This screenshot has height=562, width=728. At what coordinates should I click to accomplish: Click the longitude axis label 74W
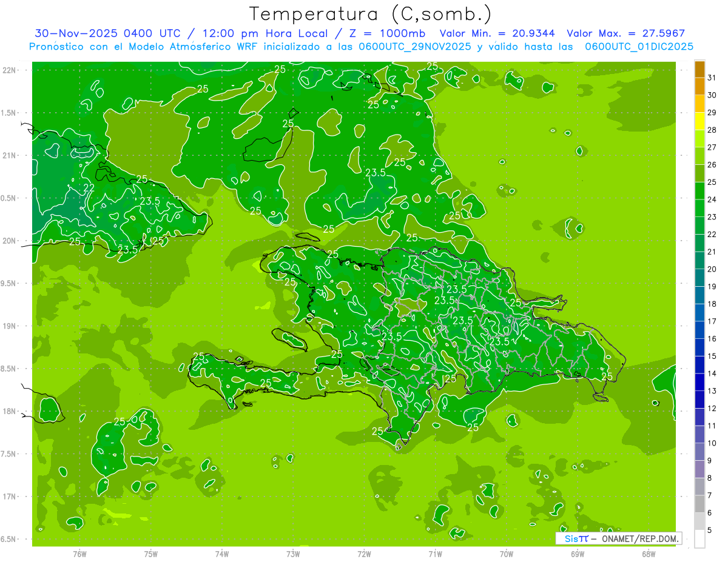[x=222, y=554]
